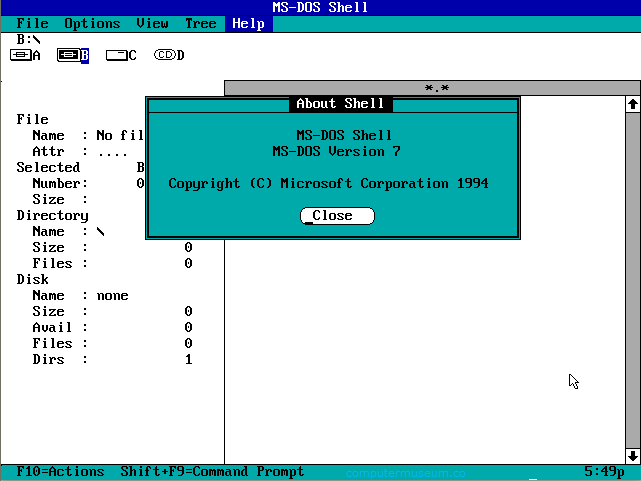Click file list scroll up arrow

633,104
